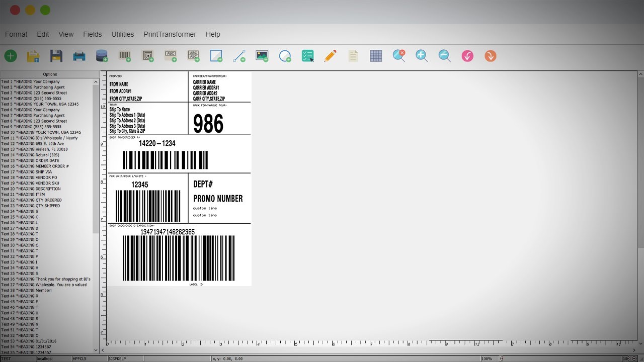Image resolution: width=644 pixels, height=362 pixels.
Task: Add a database field icon
Action: pyautogui.click(x=102, y=56)
